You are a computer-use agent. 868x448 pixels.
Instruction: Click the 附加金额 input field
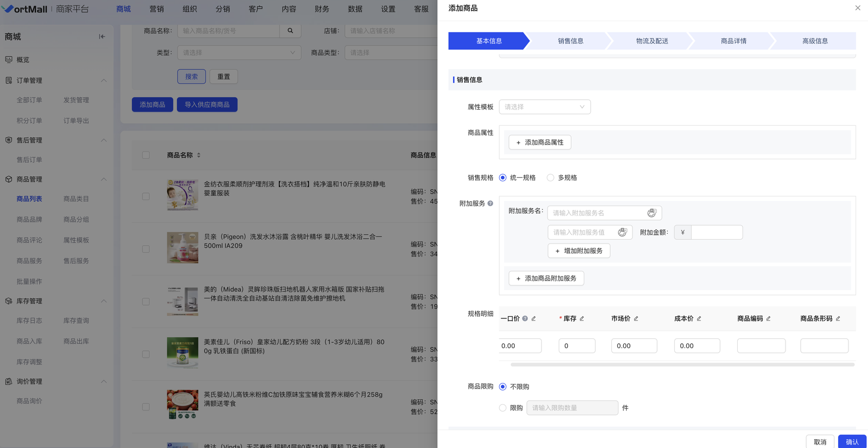click(x=716, y=233)
